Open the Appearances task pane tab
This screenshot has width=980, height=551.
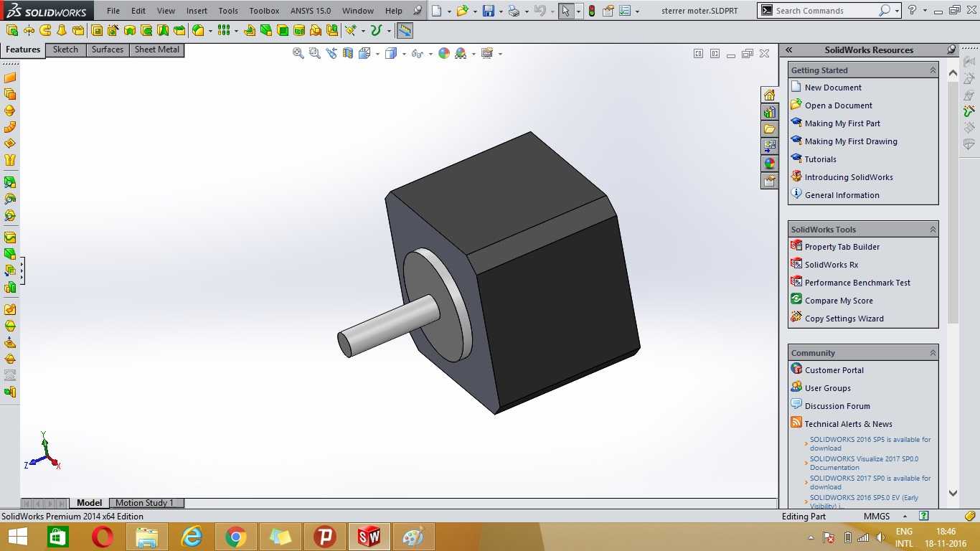769,164
